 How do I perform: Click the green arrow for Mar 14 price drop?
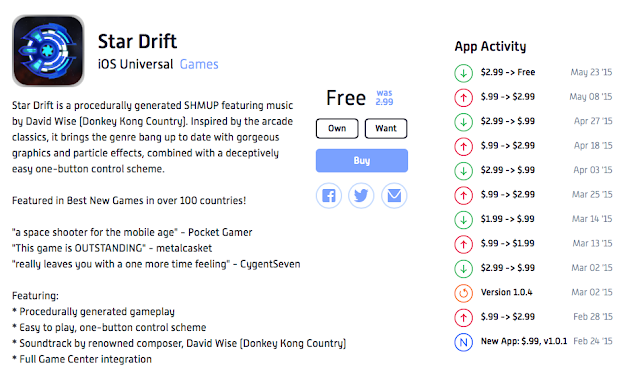pyautogui.click(x=463, y=220)
